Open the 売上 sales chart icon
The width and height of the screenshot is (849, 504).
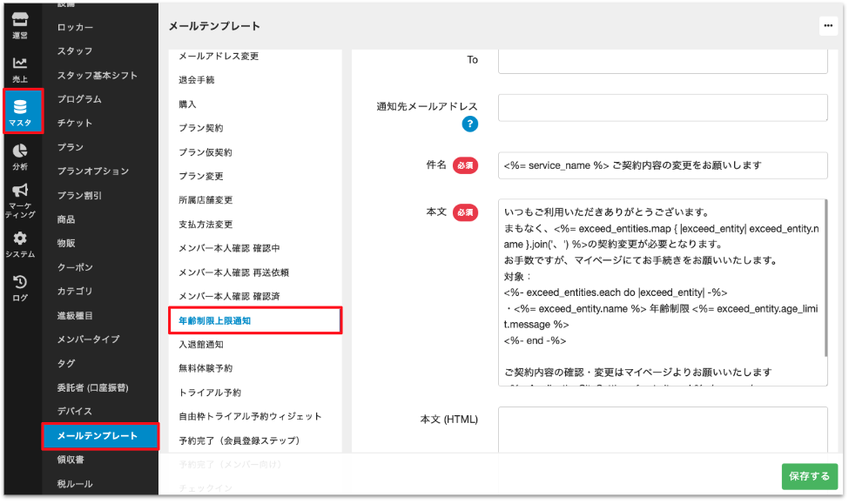20,69
